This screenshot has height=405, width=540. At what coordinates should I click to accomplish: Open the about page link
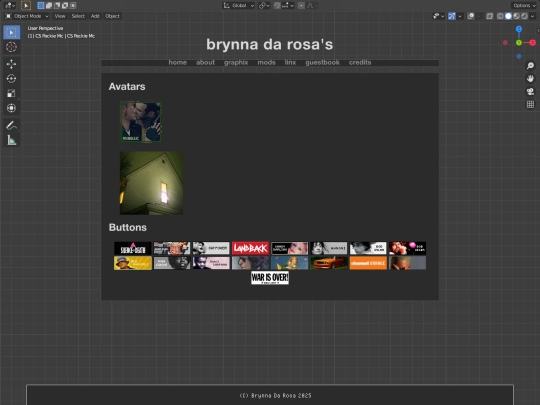coord(205,62)
